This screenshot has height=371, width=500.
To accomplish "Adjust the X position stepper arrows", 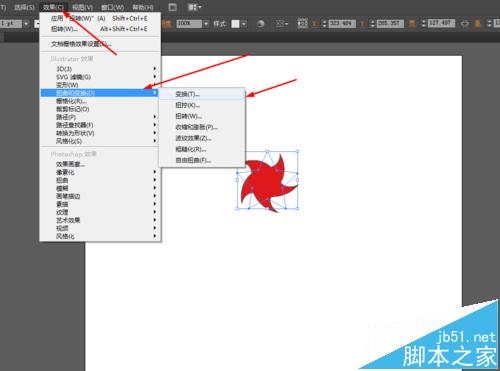I will pyautogui.click(x=324, y=24).
